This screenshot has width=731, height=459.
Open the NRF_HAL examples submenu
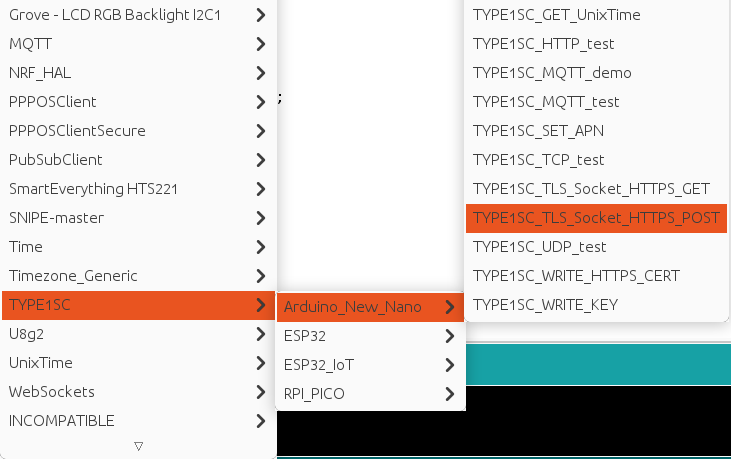138,73
